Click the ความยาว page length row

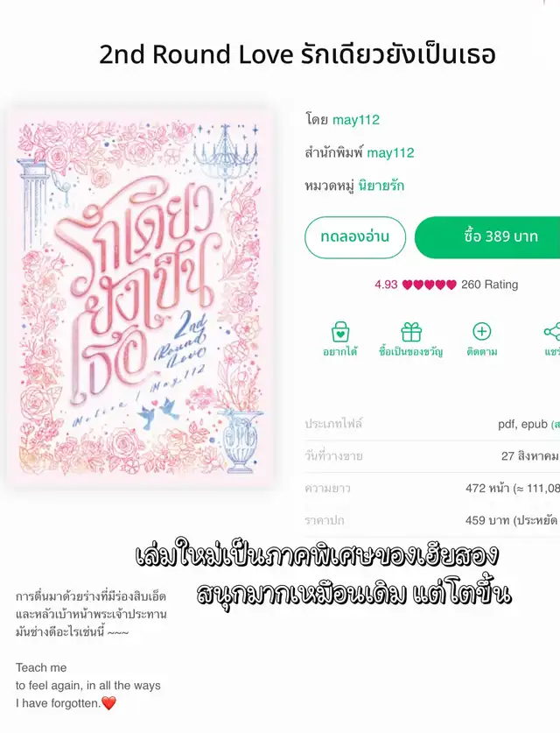(432, 489)
